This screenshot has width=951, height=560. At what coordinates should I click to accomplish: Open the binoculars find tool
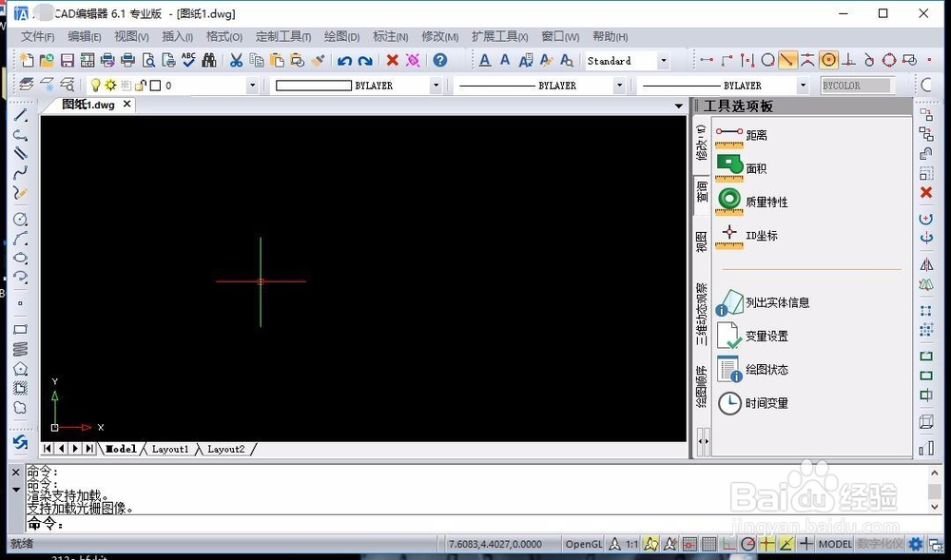point(209,60)
